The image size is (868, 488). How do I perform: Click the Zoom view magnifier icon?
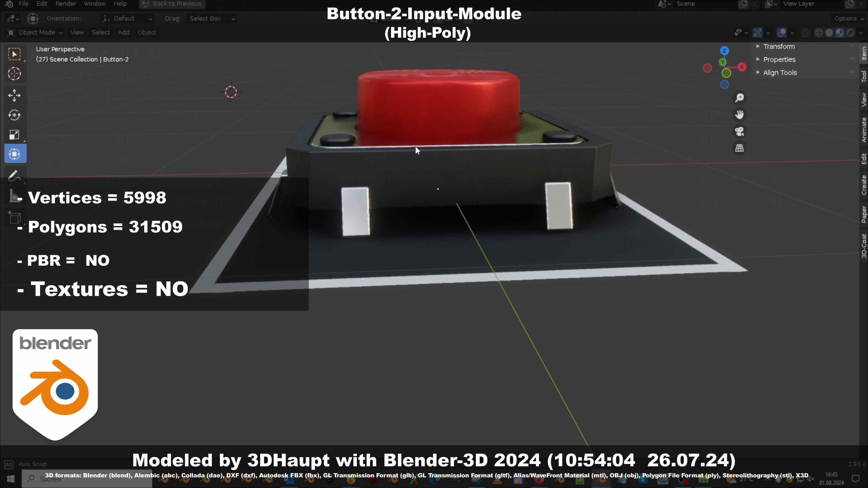click(740, 98)
